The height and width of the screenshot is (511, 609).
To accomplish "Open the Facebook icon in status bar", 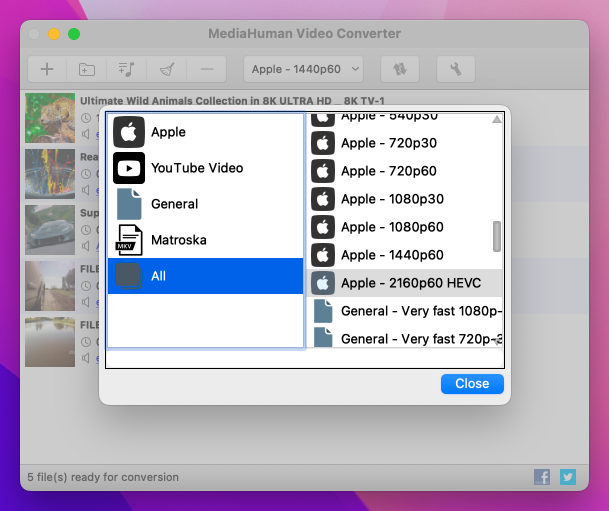I will tap(542, 477).
